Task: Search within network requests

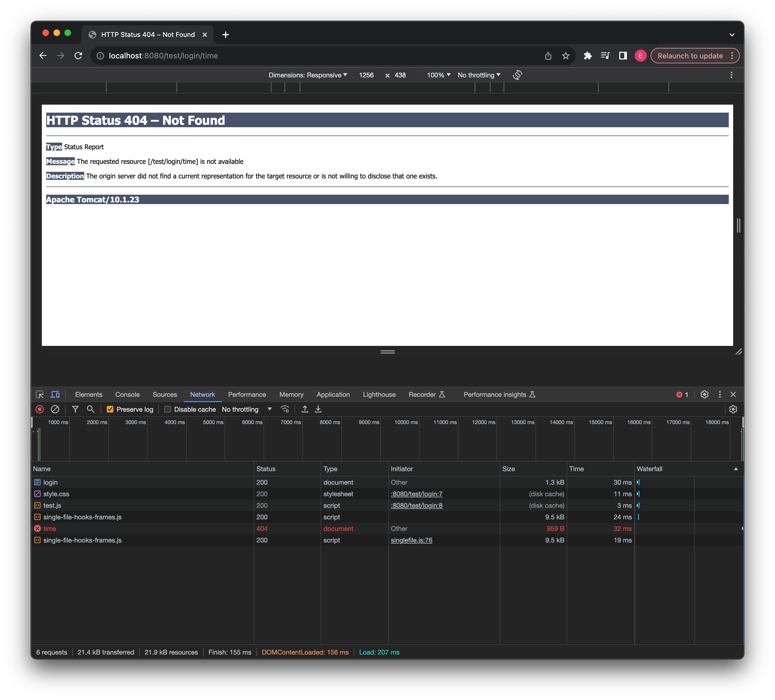Action: click(x=91, y=409)
